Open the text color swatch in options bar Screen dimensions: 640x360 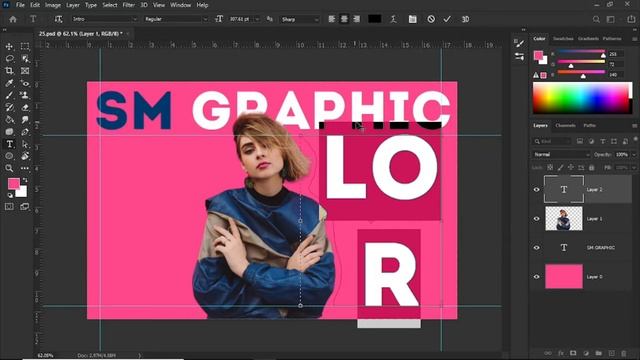[375, 19]
